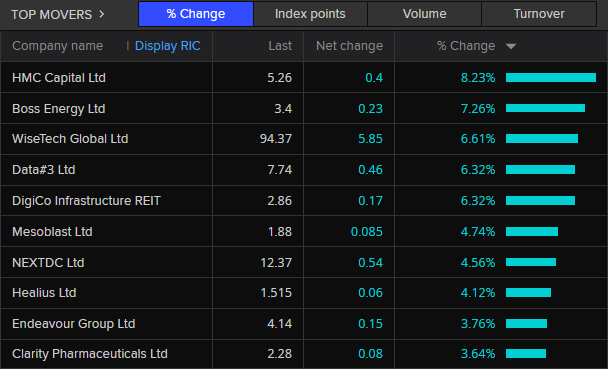
Task: Select the % Change tab
Action: click(196, 14)
